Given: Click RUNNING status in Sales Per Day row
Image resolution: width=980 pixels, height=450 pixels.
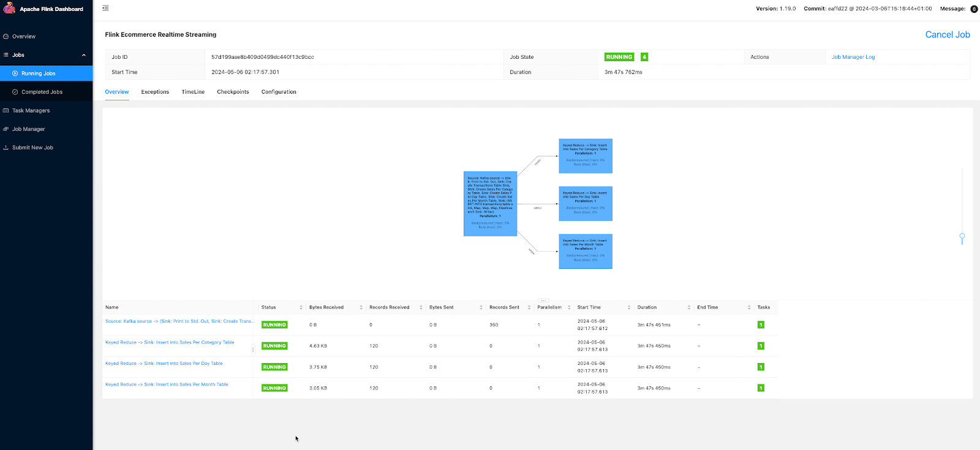Looking at the screenshot, I should [274, 367].
